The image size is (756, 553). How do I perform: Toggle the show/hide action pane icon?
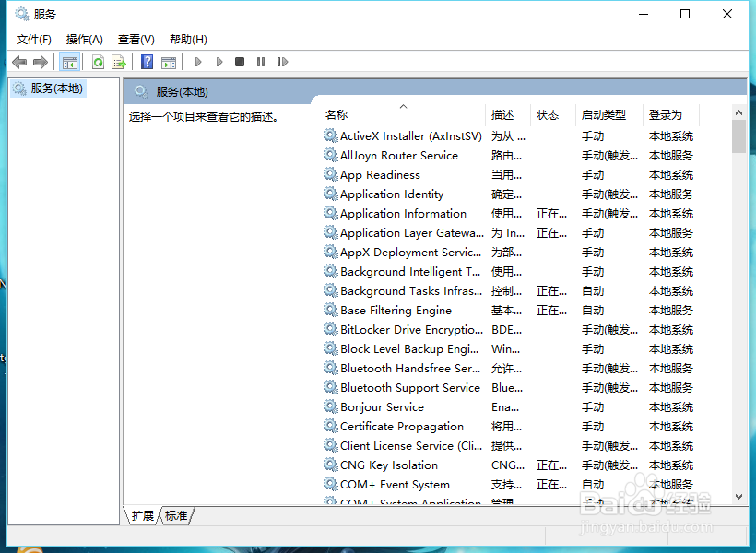tap(169, 62)
